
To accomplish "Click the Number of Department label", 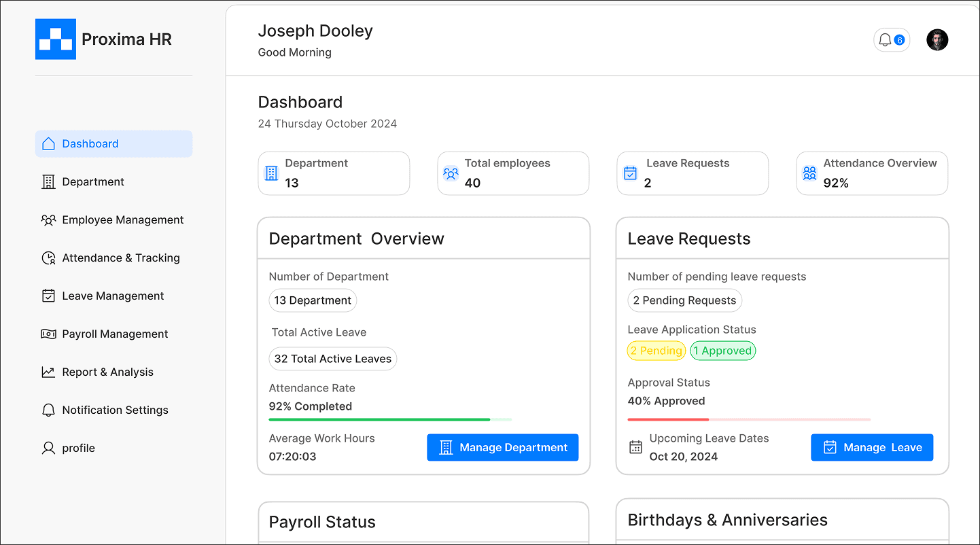I will pos(329,277).
